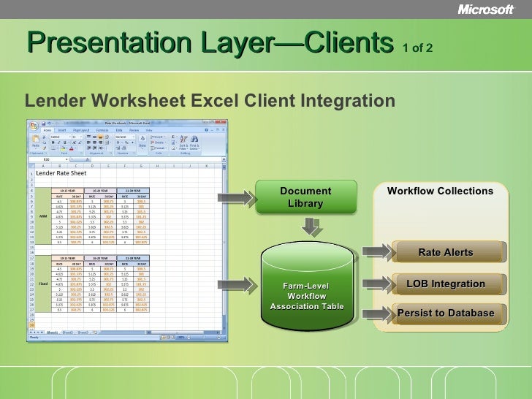The height and width of the screenshot is (399, 532).
Task: Open the Name Box dropdown arrow
Action: click(66, 159)
